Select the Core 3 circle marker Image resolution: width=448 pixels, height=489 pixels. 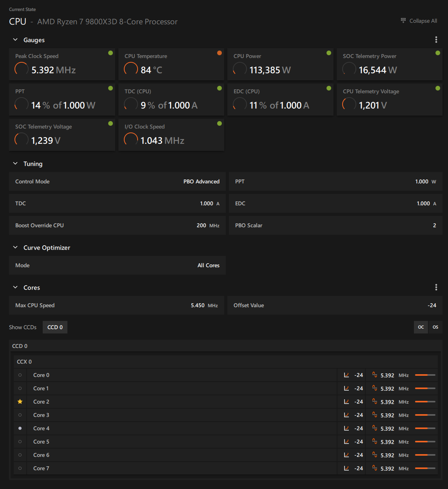(x=20, y=415)
